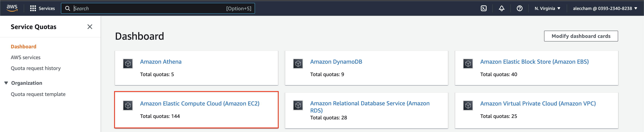Click the search magnifier icon
Image resolution: width=644 pixels, height=132 pixels.
68,8
